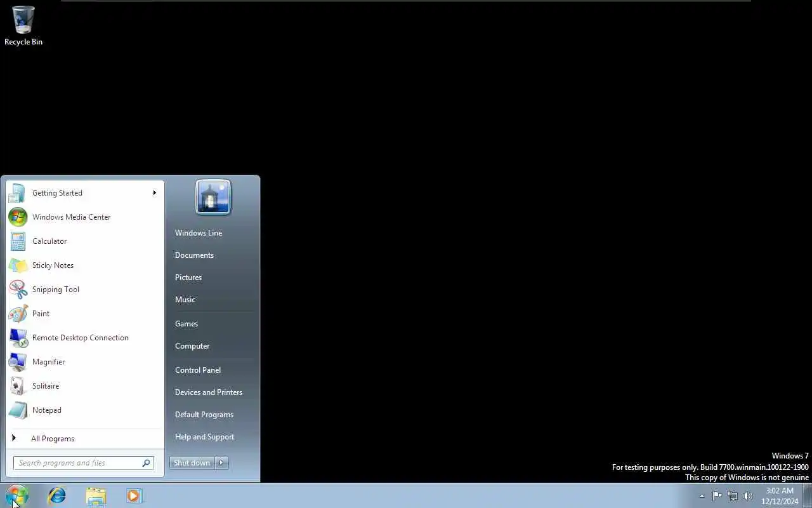Focus the Search programs and files box
The height and width of the screenshot is (508, 812).
pos(84,463)
